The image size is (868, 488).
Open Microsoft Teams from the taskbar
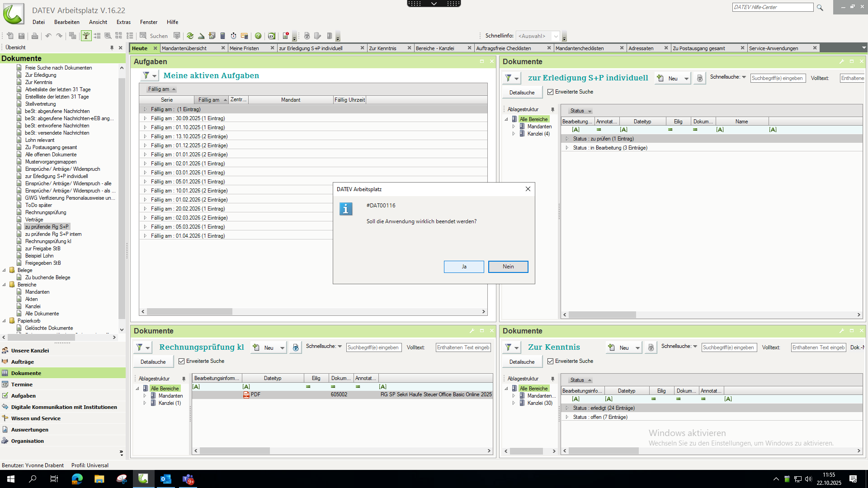point(188,479)
